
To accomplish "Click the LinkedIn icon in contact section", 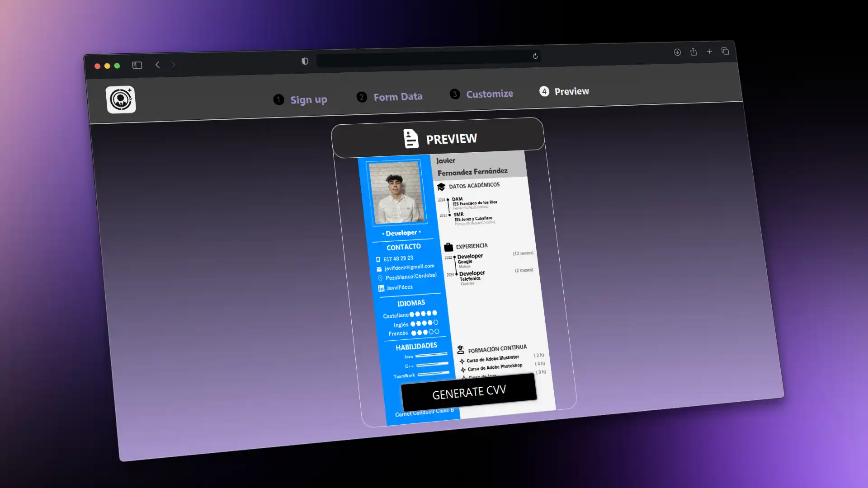I will coord(381,288).
